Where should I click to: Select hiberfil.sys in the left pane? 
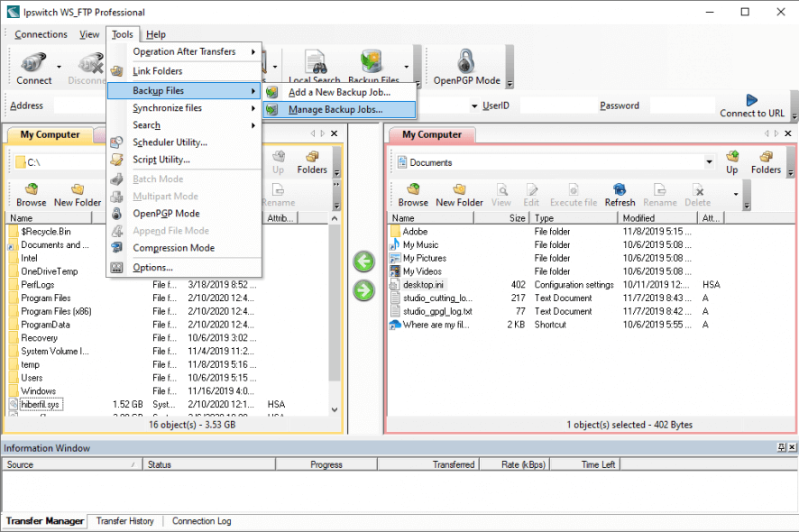tap(40, 405)
